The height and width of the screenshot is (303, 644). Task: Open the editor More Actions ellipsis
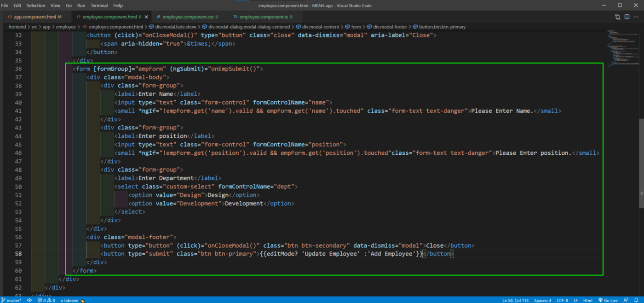[637, 17]
